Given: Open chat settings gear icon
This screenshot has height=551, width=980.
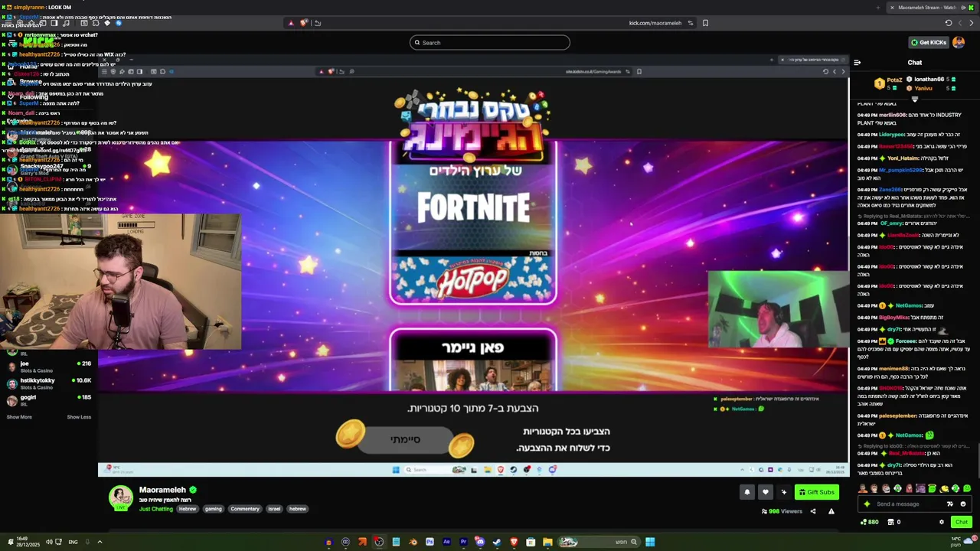Looking at the screenshot, I should pyautogui.click(x=942, y=522).
